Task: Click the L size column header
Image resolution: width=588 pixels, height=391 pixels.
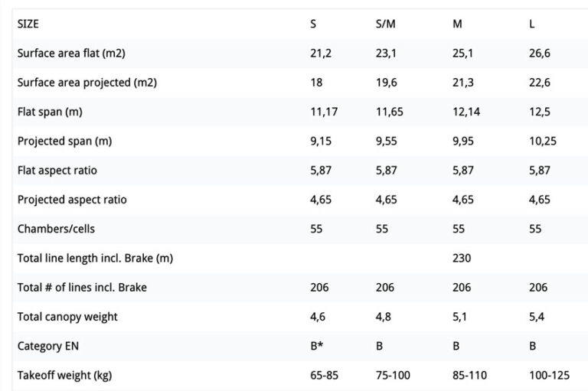Action: click(532, 24)
